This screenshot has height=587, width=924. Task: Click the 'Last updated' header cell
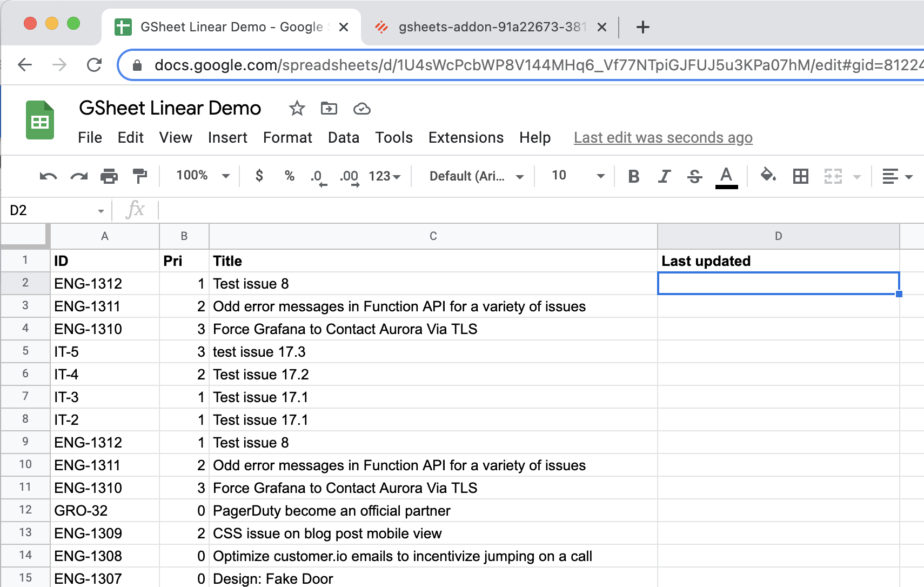[779, 261]
